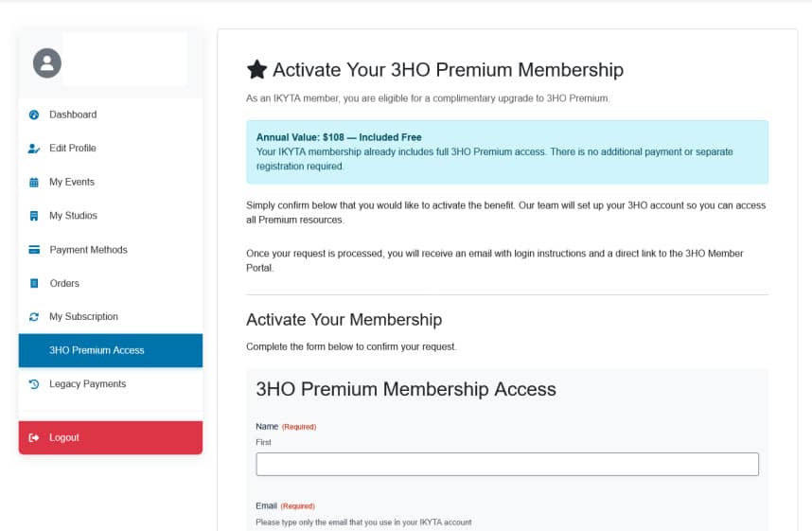Click the My Subscription refresh icon
812x531 pixels.
pos(34,317)
